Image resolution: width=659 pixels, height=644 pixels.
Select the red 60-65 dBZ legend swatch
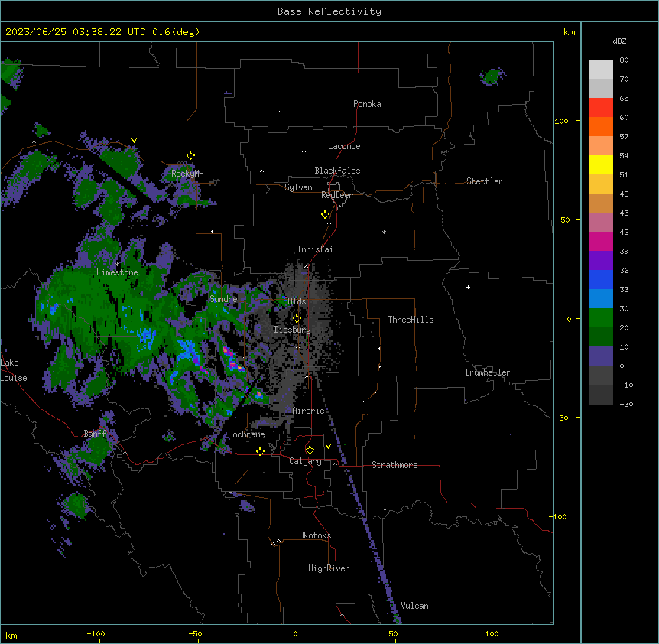[601, 108]
